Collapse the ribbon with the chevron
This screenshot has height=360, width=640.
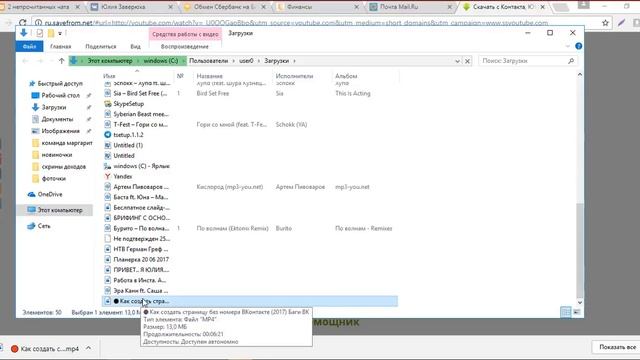(567, 46)
